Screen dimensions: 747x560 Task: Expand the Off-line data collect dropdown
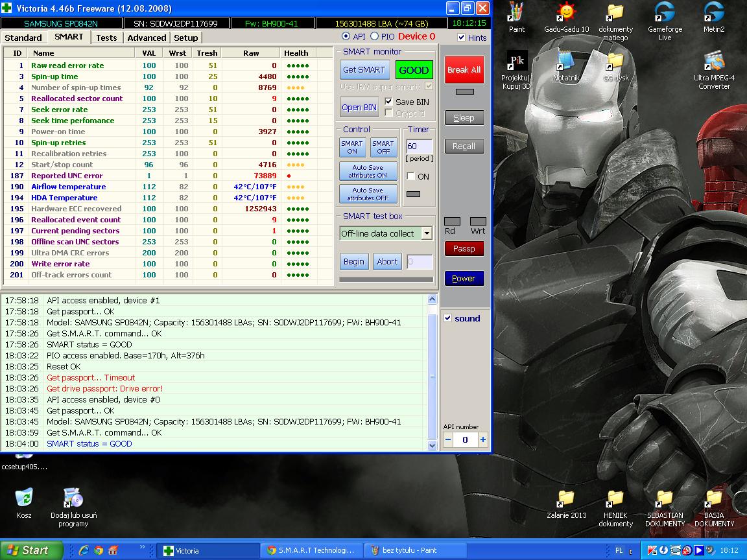pyautogui.click(x=427, y=233)
